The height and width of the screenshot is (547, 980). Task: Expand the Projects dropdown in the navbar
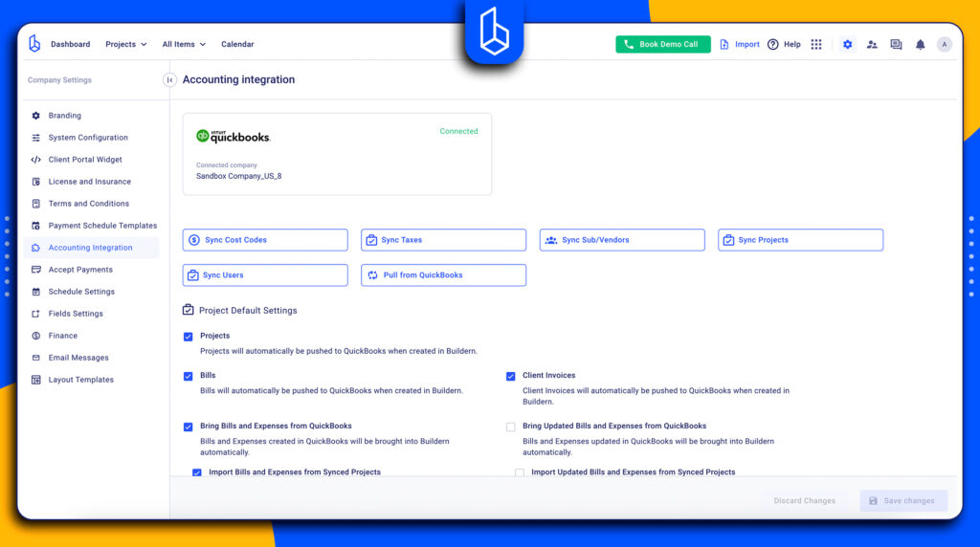click(x=125, y=44)
